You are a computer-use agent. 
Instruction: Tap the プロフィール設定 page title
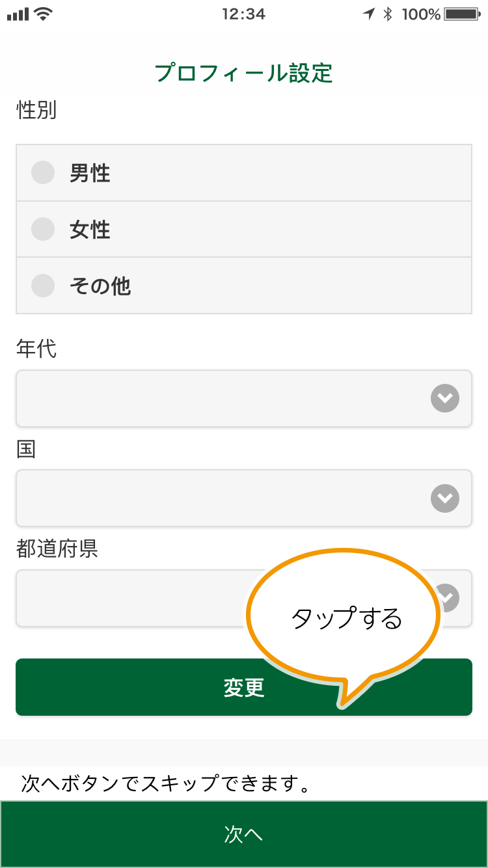[243, 73]
